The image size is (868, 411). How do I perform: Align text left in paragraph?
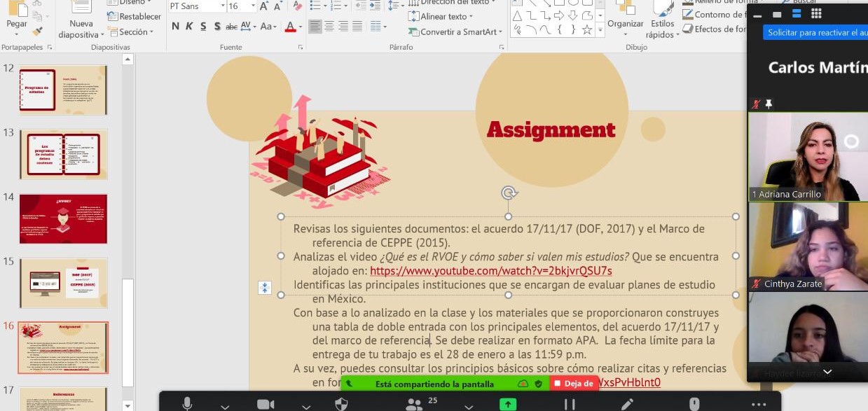pos(315,27)
